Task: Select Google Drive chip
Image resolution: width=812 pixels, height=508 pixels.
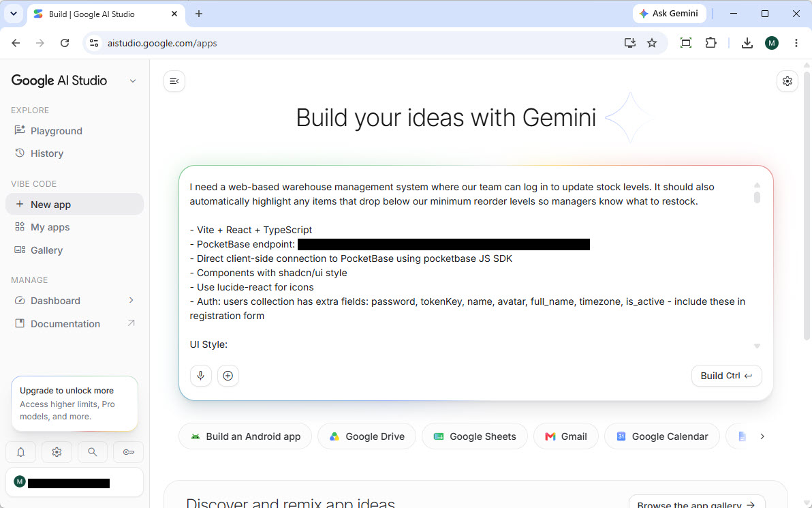Action: pyautogui.click(x=366, y=436)
